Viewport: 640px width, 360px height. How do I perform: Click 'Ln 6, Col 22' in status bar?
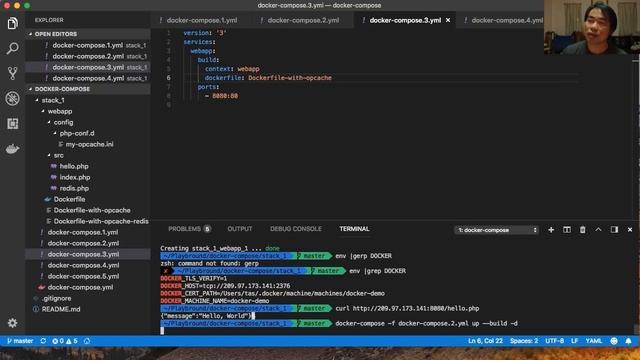pyautogui.click(x=485, y=341)
